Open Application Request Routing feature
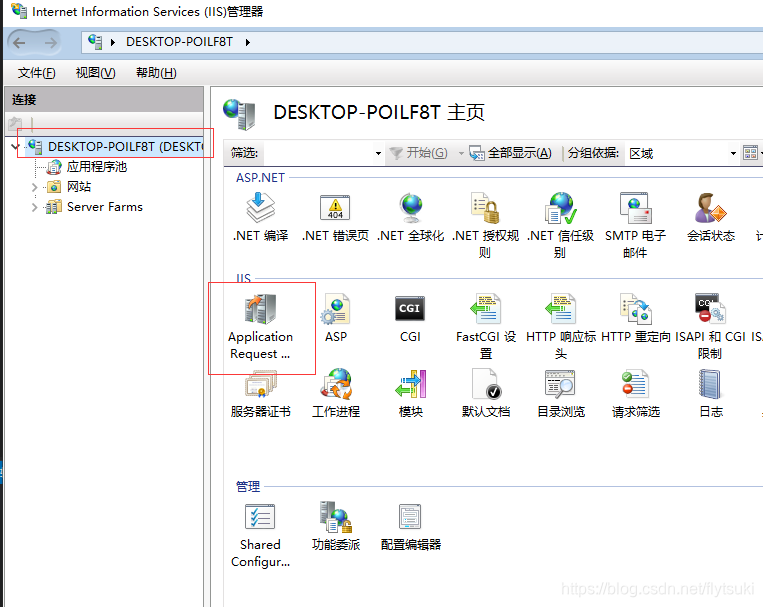 (x=260, y=327)
